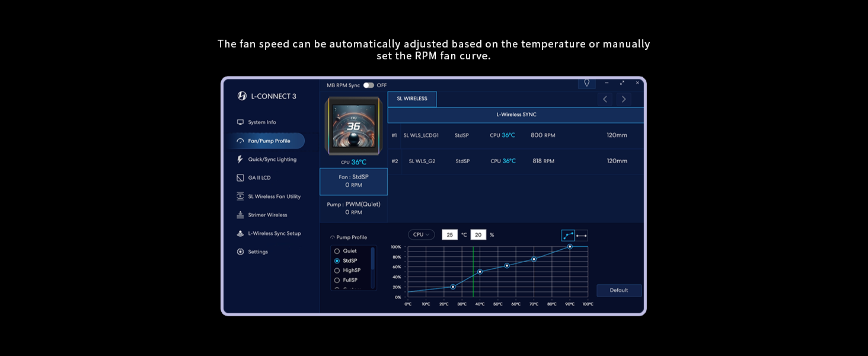Viewport: 868px width, 356px height.
Task: Open the System Info monitor icon
Action: pos(240,122)
